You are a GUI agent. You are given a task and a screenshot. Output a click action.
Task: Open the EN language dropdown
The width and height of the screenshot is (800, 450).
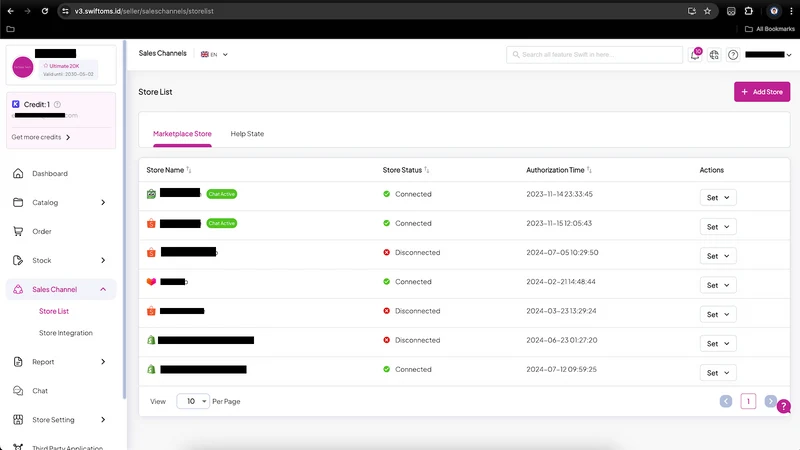coord(214,54)
